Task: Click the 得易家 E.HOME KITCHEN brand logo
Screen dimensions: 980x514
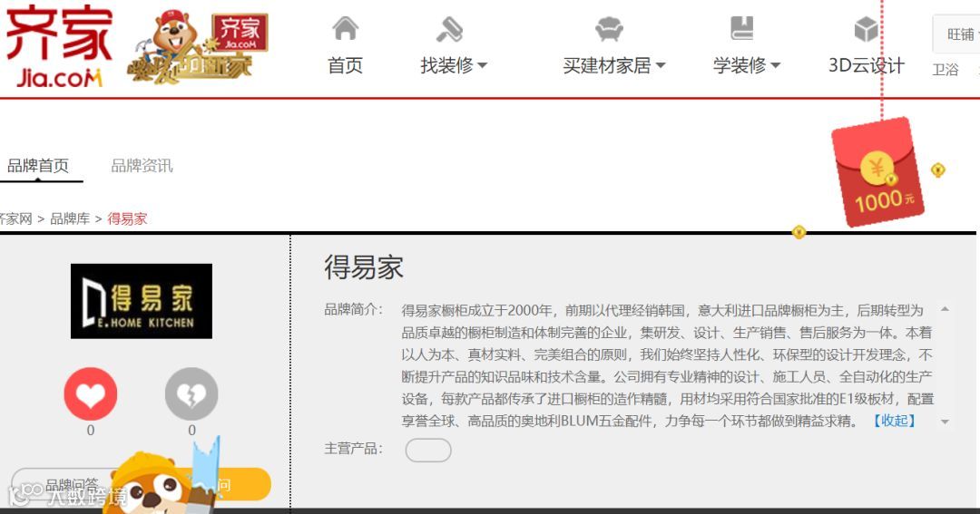Action: [142, 301]
